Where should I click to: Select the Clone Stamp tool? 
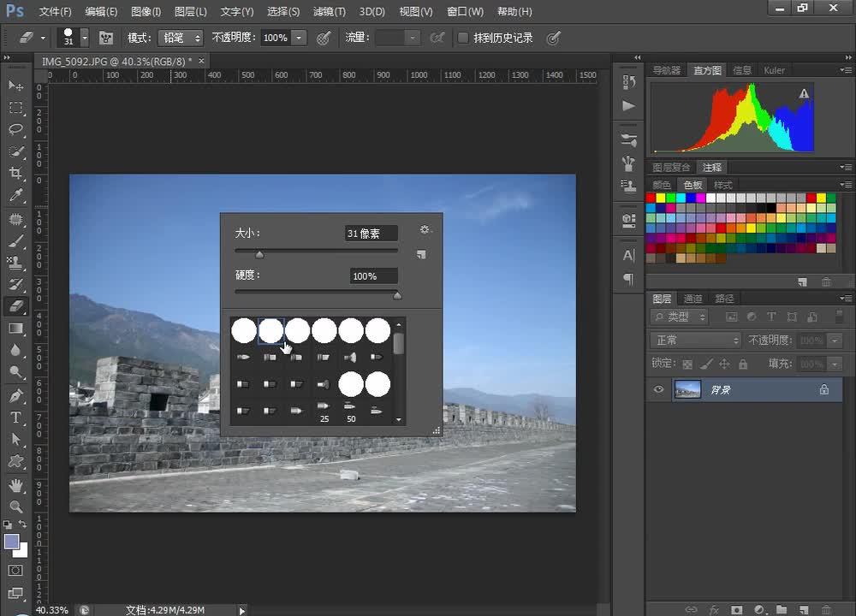pyautogui.click(x=15, y=263)
